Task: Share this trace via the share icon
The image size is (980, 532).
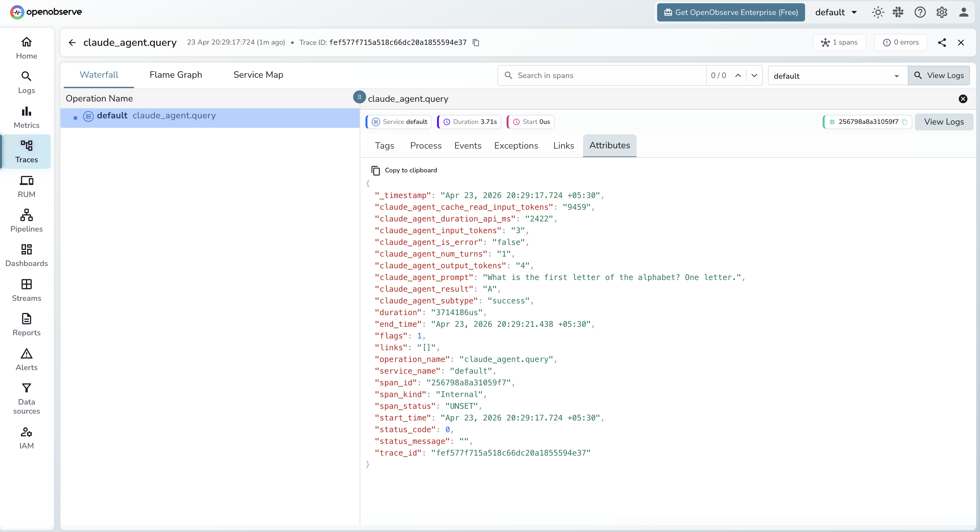Action: (942, 42)
